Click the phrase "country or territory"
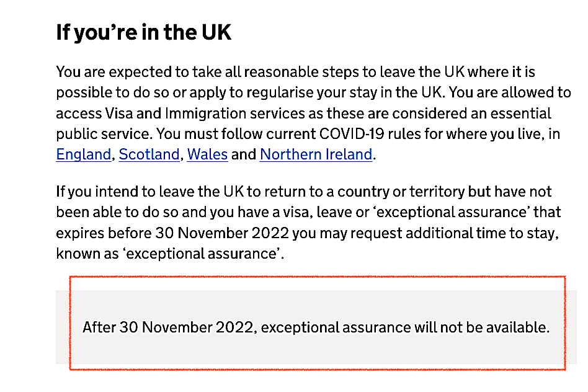This screenshot has height=392, width=588. pyautogui.click(x=401, y=192)
